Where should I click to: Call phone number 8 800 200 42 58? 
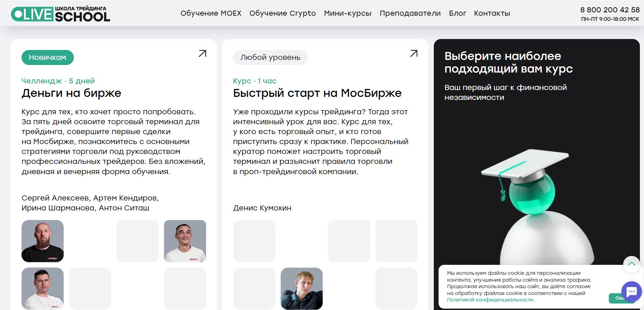tap(610, 10)
